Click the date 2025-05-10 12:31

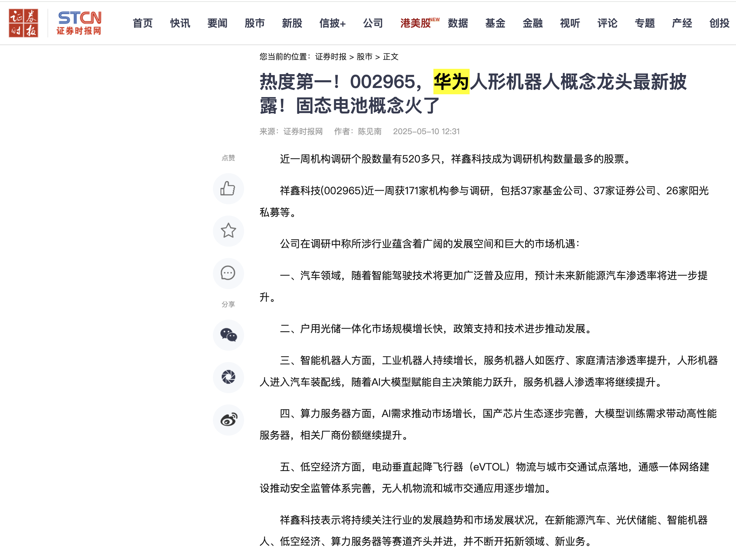[x=426, y=131]
